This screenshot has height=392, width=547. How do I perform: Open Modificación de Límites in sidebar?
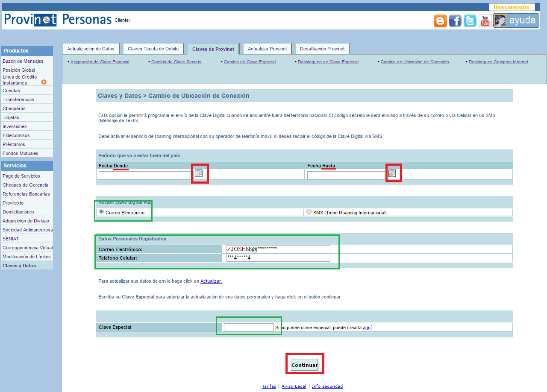click(x=27, y=257)
